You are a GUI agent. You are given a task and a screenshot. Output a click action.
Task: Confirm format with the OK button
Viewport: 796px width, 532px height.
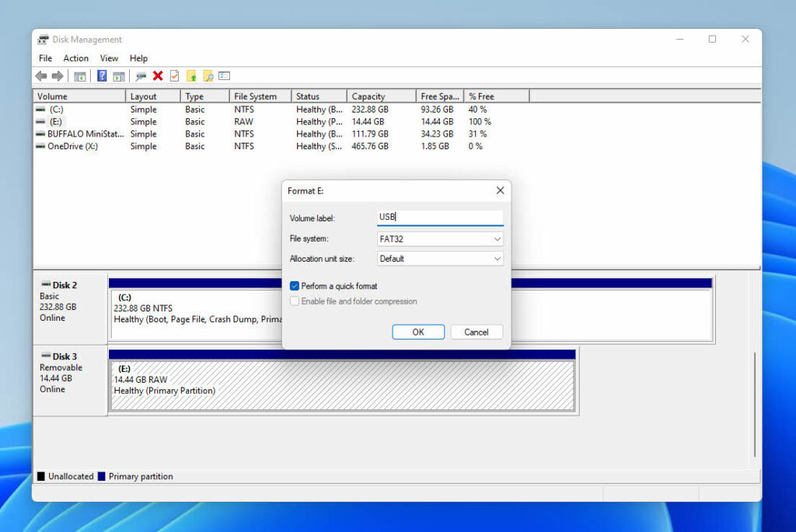tap(418, 332)
